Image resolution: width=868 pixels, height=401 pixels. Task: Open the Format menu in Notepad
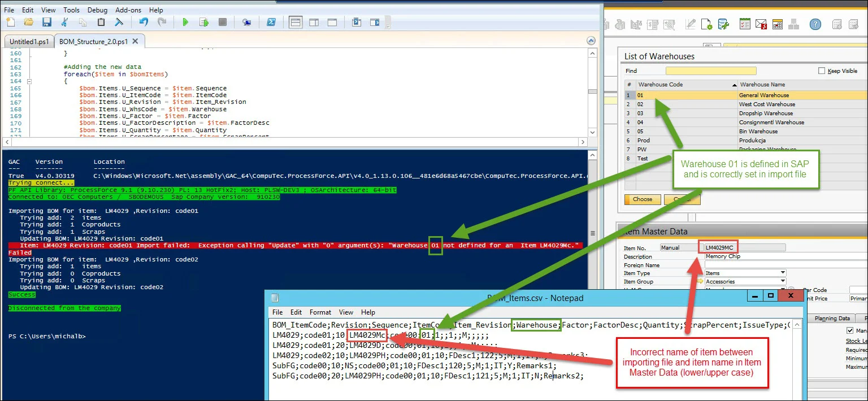(x=320, y=312)
